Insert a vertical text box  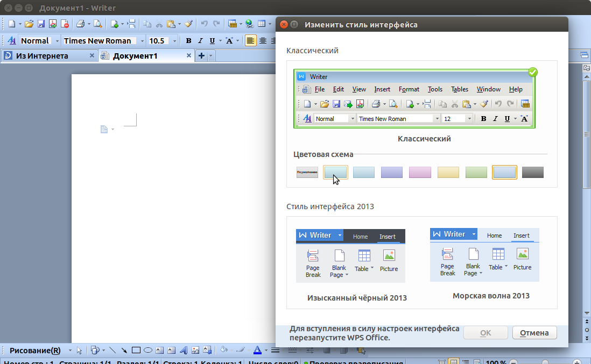pos(172,351)
